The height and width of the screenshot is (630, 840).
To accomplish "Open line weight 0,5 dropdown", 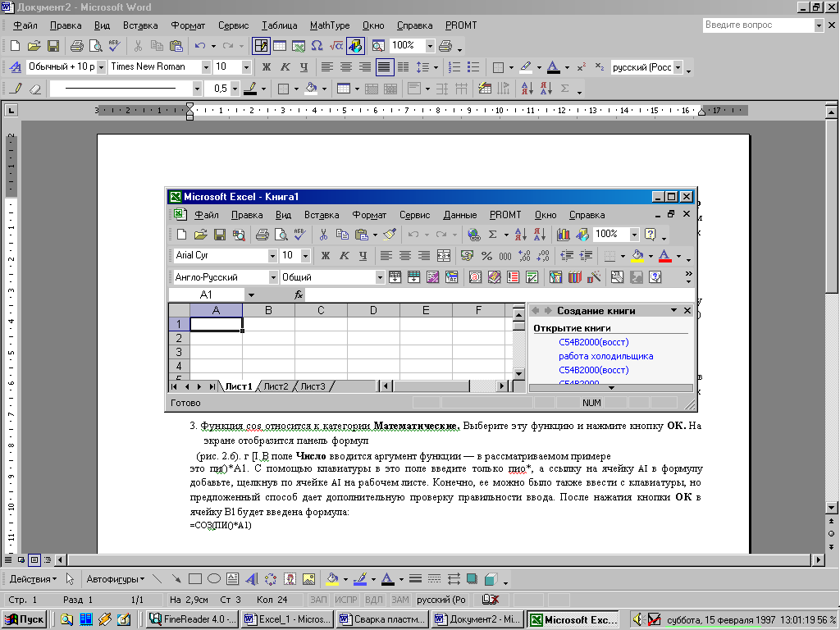I will pyautogui.click(x=235, y=89).
